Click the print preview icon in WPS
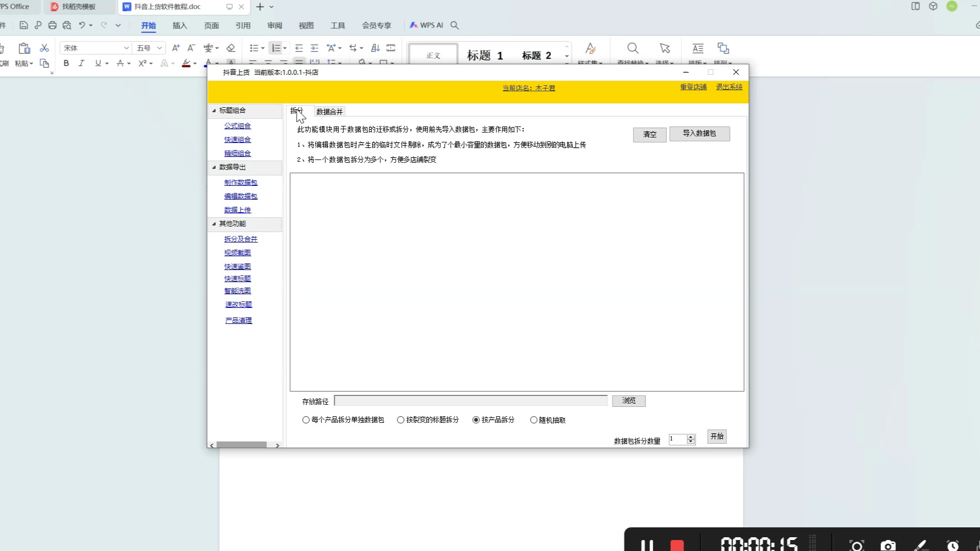The image size is (980, 551). (x=67, y=25)
